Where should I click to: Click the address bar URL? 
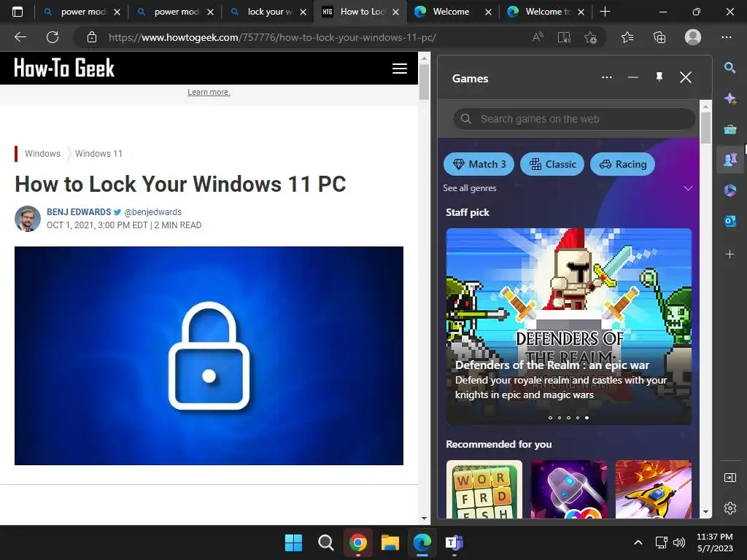272,37
